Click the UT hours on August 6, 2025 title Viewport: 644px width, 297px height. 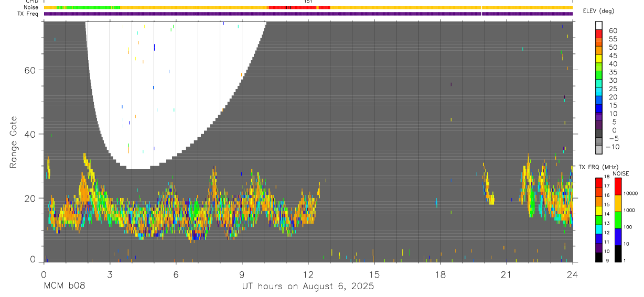coord(308,286)
